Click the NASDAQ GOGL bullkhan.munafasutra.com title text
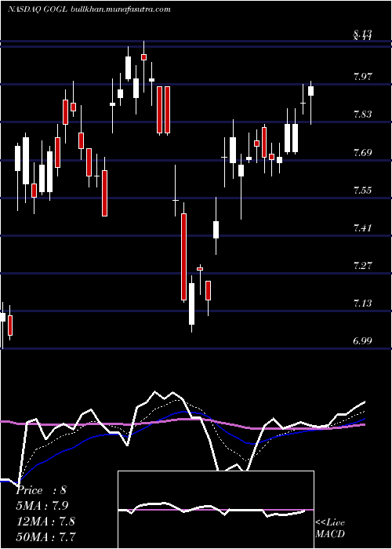Image resolution: width=392 pixels, height=549 pixels. point(89,9)
